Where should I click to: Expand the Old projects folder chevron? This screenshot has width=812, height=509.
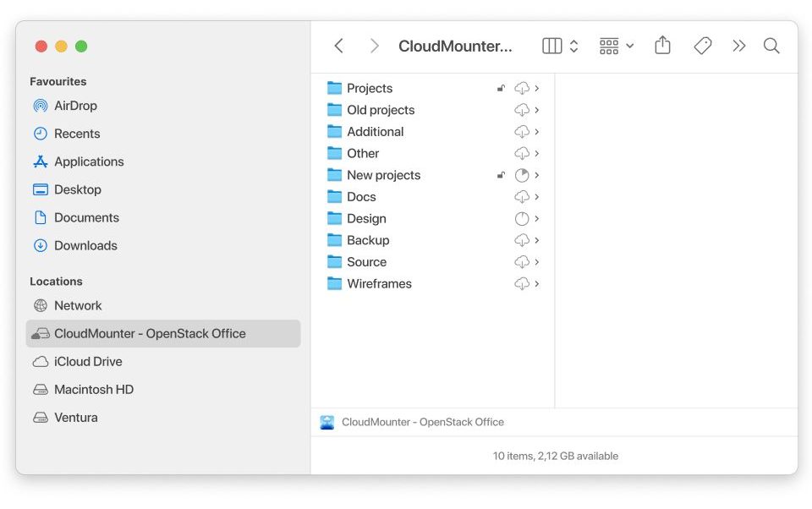click(537, 110)
